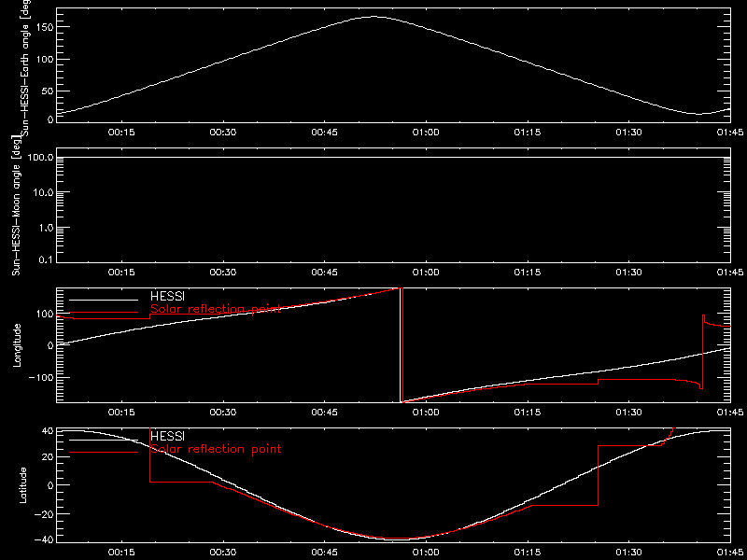
Task: Select the 'HESSI' legend text in Latitude plot
Action: (167, 436)
